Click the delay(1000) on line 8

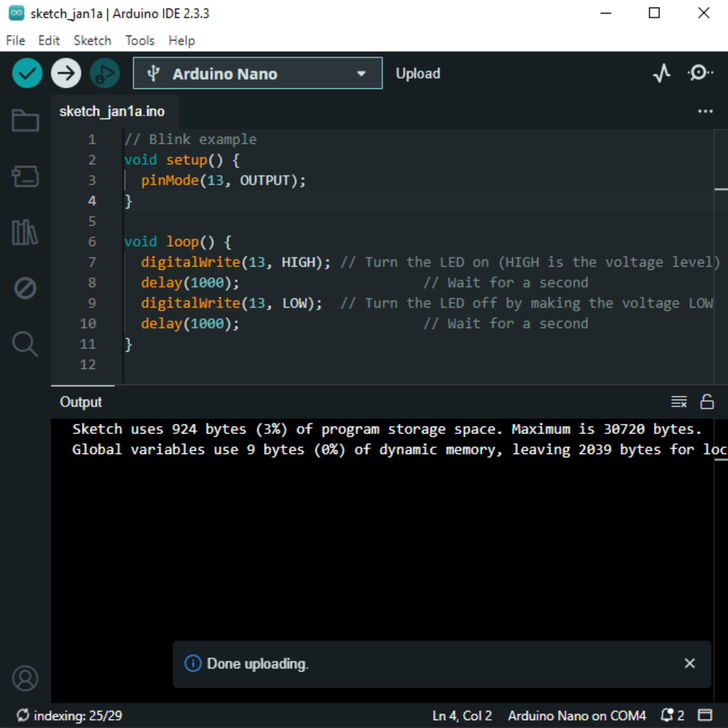tap(190, 282)
